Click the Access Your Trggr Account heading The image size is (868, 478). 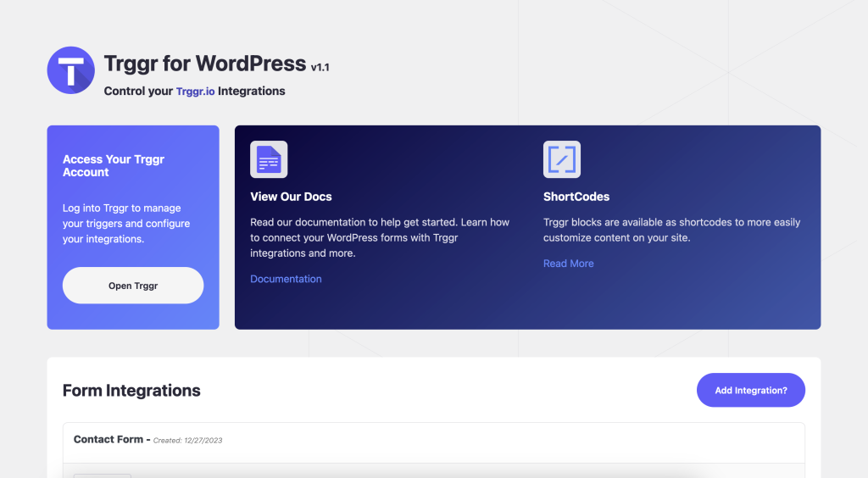pos(114,166)
